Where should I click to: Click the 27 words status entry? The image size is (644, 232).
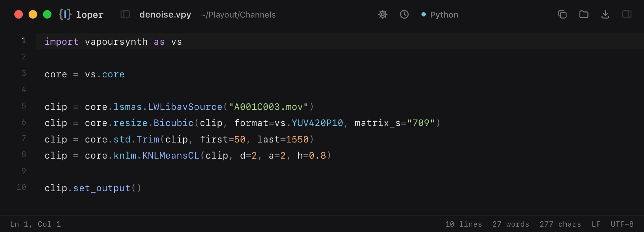click(511, 224)
